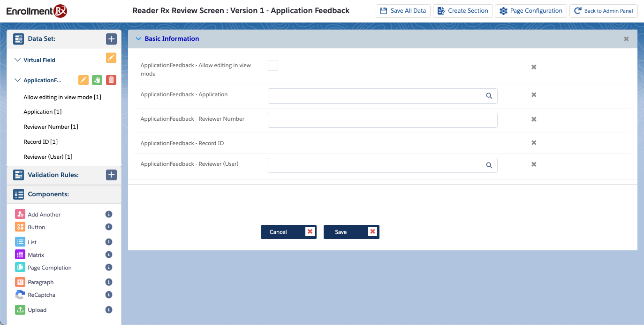The image size is (644, 325).
Task: Click the ReCaptcha component icon
Action: [x=20, y=295]
